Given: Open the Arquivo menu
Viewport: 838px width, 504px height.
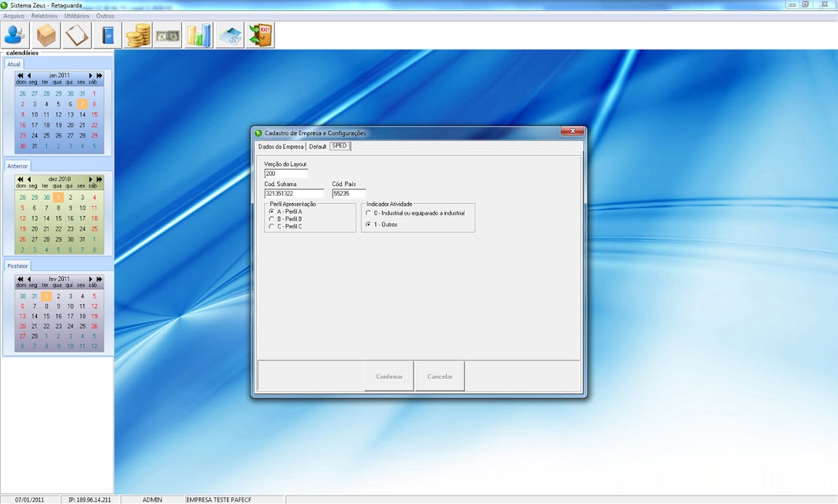Looking at the screenshot, I should 14,16.
